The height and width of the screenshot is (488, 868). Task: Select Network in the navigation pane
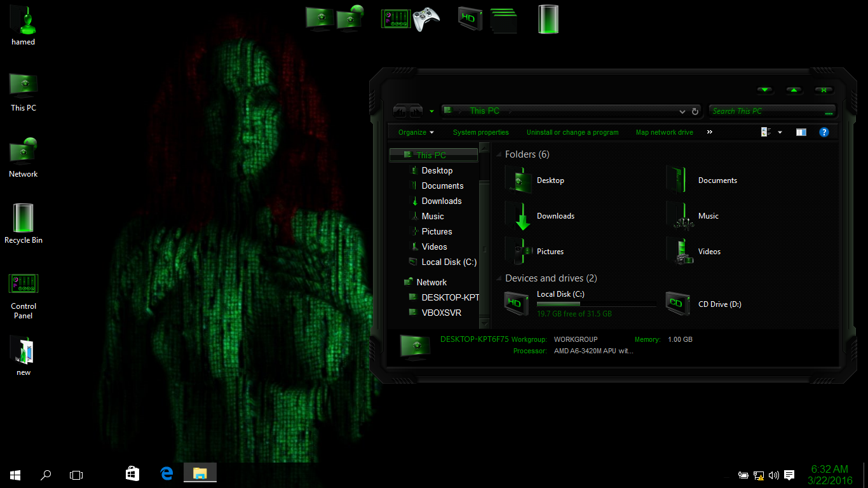point(431,282)
